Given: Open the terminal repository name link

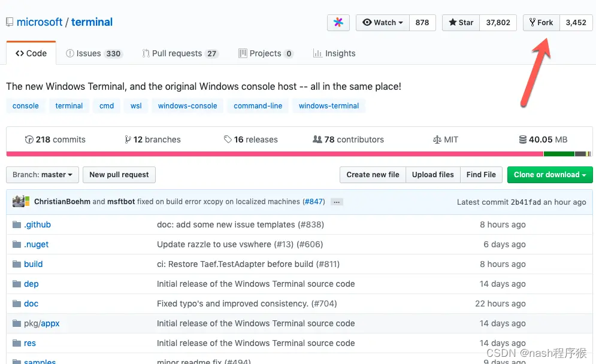Looking at the screenshot, I should (92, 22).
